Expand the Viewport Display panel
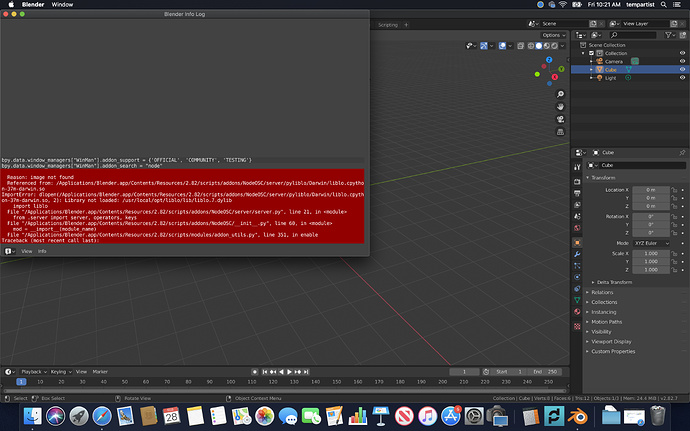This screenshot has height=431, width=690. pos(609,342)
